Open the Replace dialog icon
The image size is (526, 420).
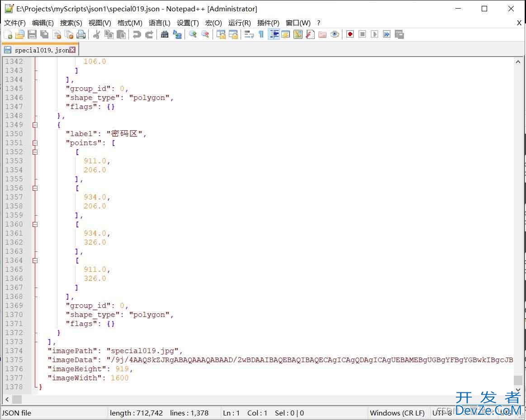(x=177, y=34)
